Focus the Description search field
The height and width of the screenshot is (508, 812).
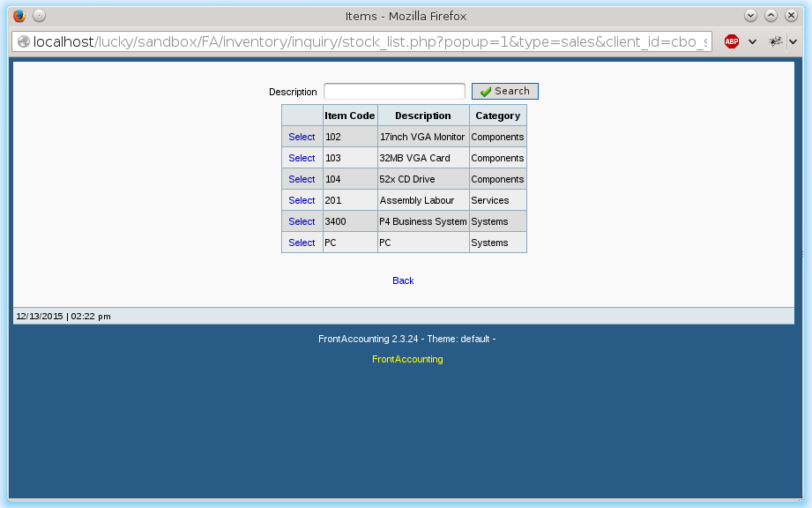(394, 92)
